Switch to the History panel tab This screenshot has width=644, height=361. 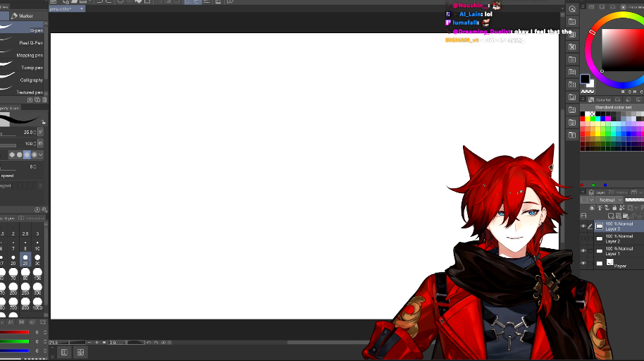(x=618, y=192)
